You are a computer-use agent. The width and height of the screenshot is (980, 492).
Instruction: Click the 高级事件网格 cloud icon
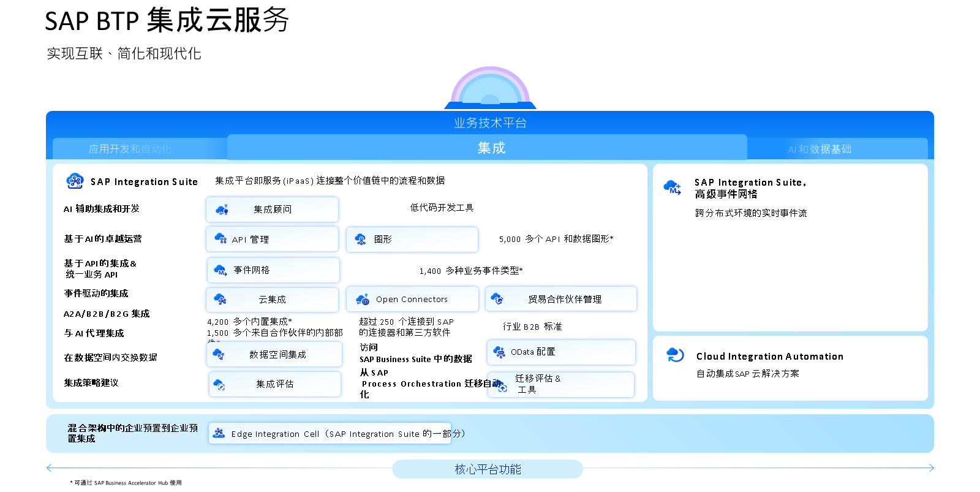(673, 187)
